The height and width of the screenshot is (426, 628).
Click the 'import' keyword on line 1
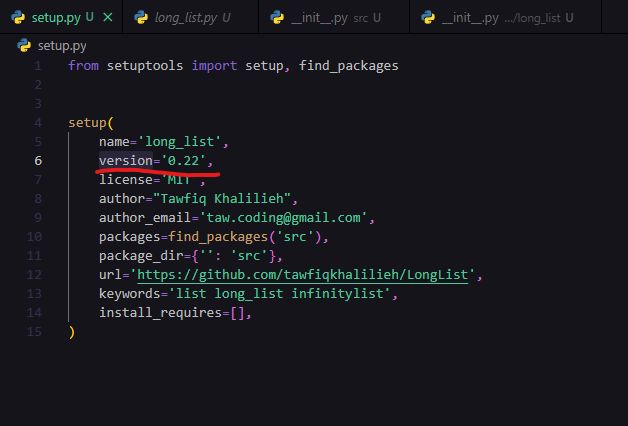click(x=214, y=66)
